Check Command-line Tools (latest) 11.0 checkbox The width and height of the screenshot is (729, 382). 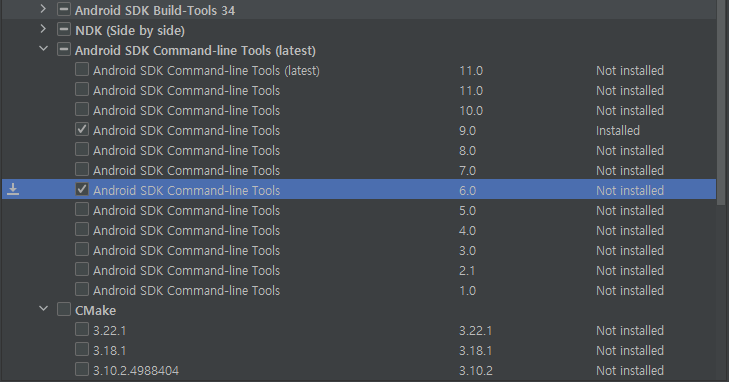click(x=82, y=70)
